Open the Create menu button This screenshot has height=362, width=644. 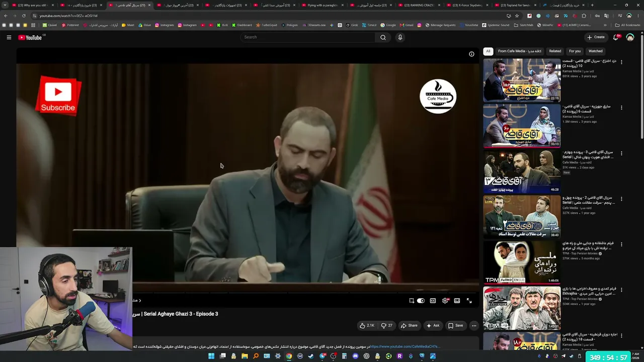(x=596, y=37)
